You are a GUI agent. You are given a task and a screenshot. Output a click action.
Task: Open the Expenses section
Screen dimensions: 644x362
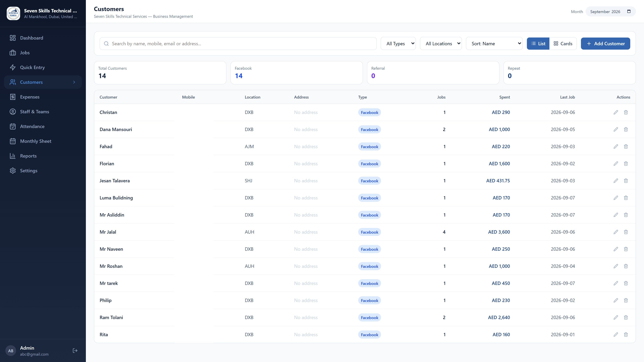pos(43,97)
